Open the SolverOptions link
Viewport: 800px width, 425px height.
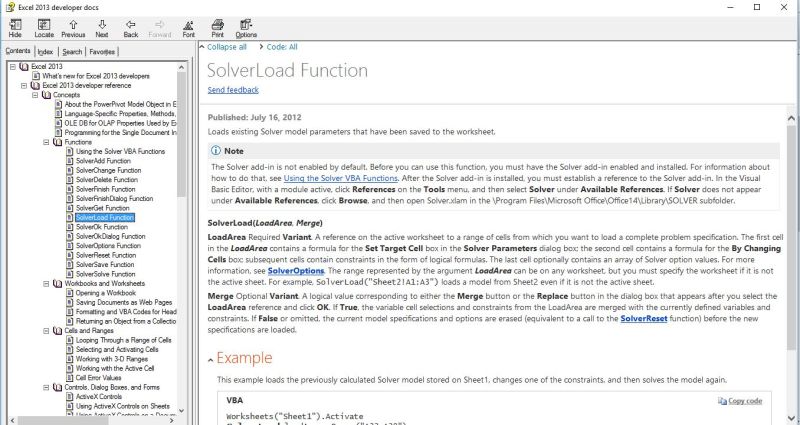point(296,271)
